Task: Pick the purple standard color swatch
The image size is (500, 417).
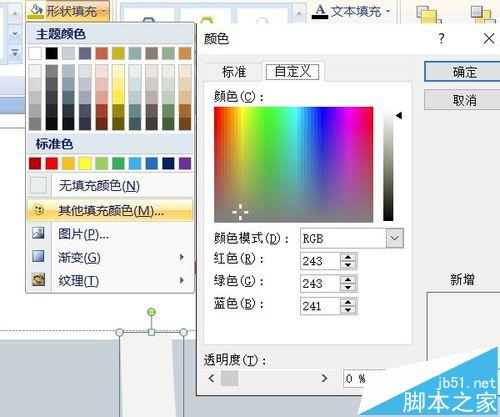Action: point(185,163)
